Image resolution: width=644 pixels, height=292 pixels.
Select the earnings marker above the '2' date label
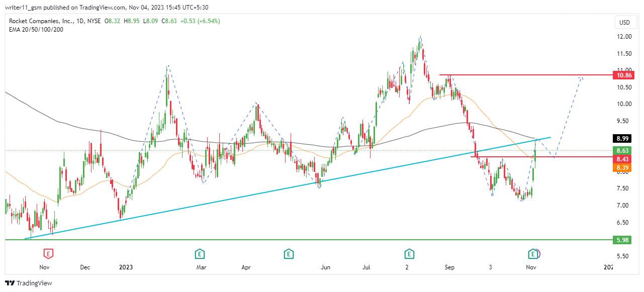pos(409,253)
